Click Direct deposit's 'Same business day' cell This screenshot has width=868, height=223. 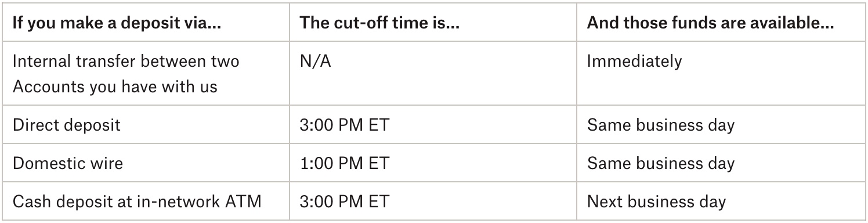(x=661, y=124)
